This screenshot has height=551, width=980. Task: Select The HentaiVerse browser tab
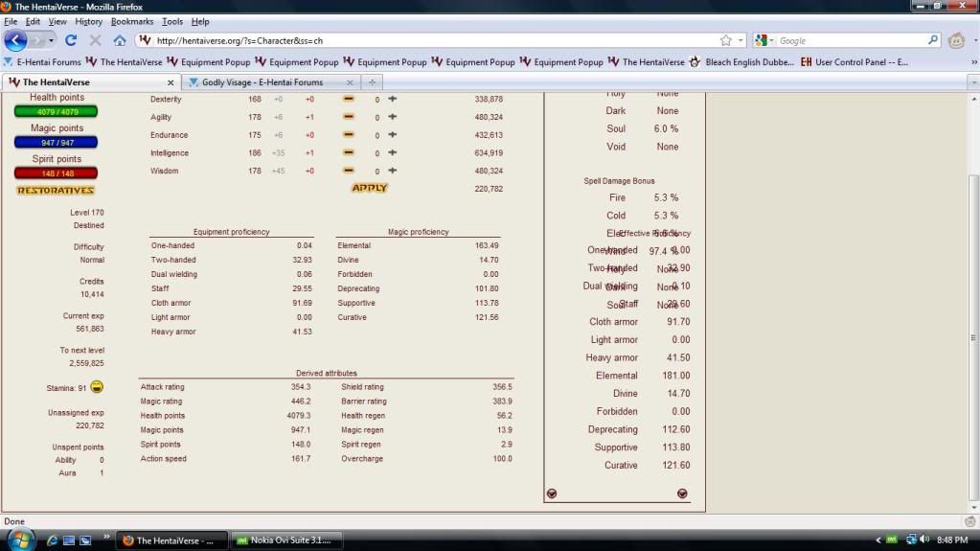tap(91, 81)
